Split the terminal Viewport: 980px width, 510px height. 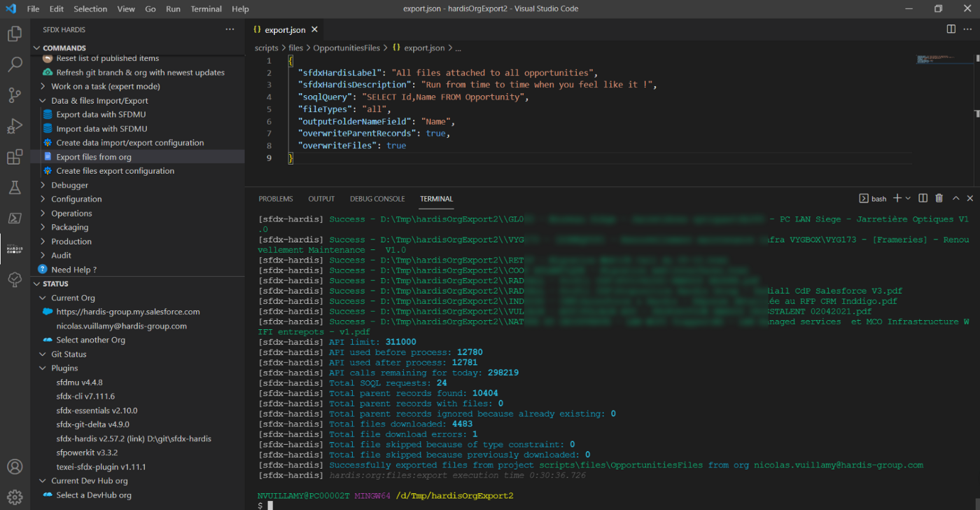(x=923, y=199)
